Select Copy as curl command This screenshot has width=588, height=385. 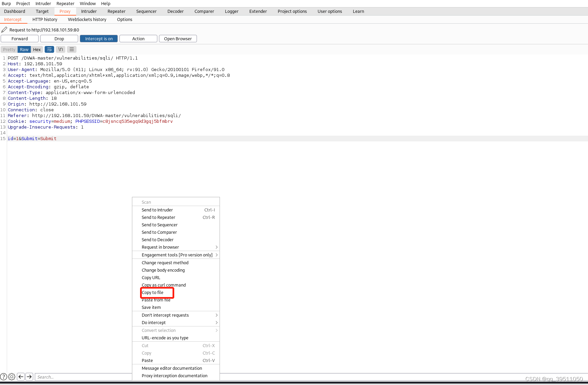(x=176, y=285)
